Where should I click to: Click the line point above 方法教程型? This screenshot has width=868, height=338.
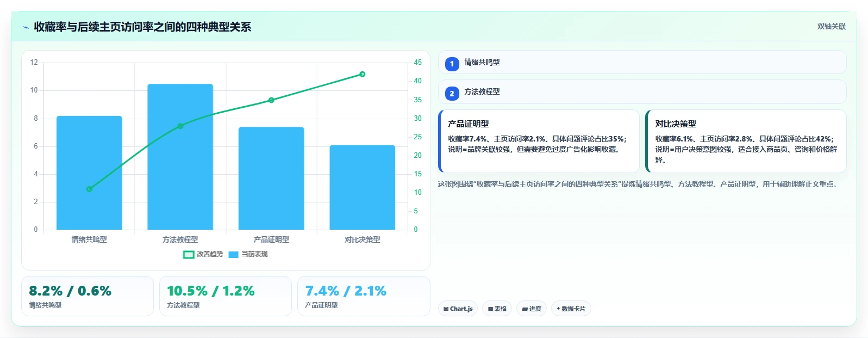(180, 126)
